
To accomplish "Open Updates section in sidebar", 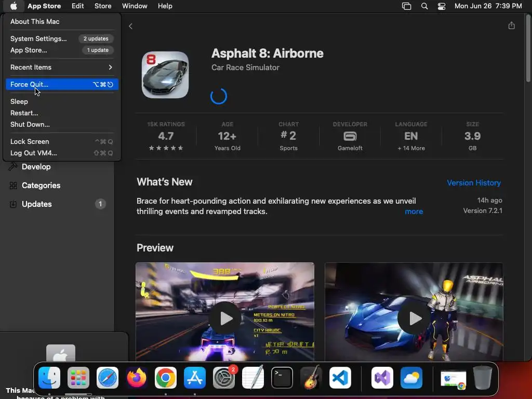I will [37, 204].
